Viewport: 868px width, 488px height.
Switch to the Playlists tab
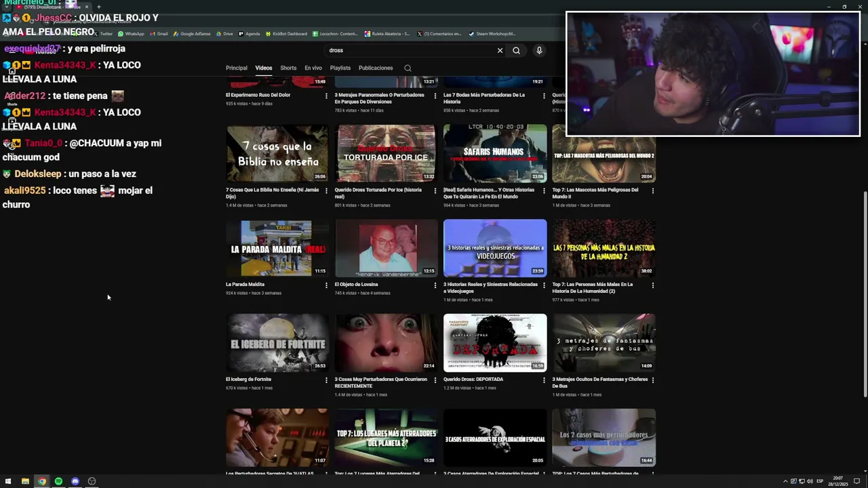[x=340, y=68]
